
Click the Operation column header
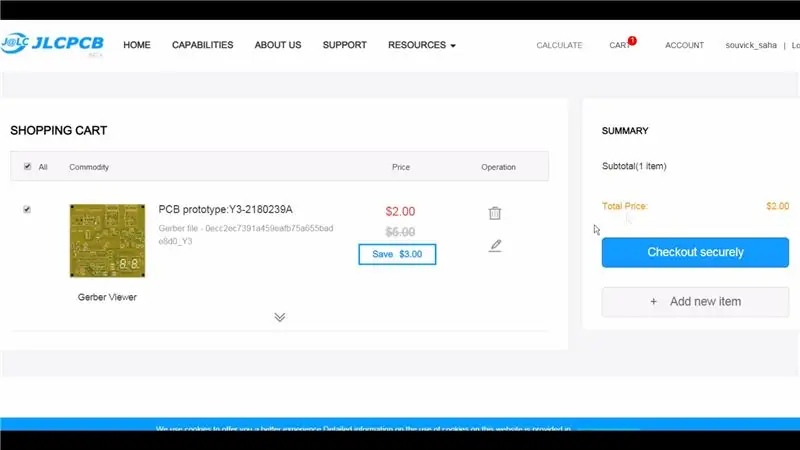pos(498,167)
